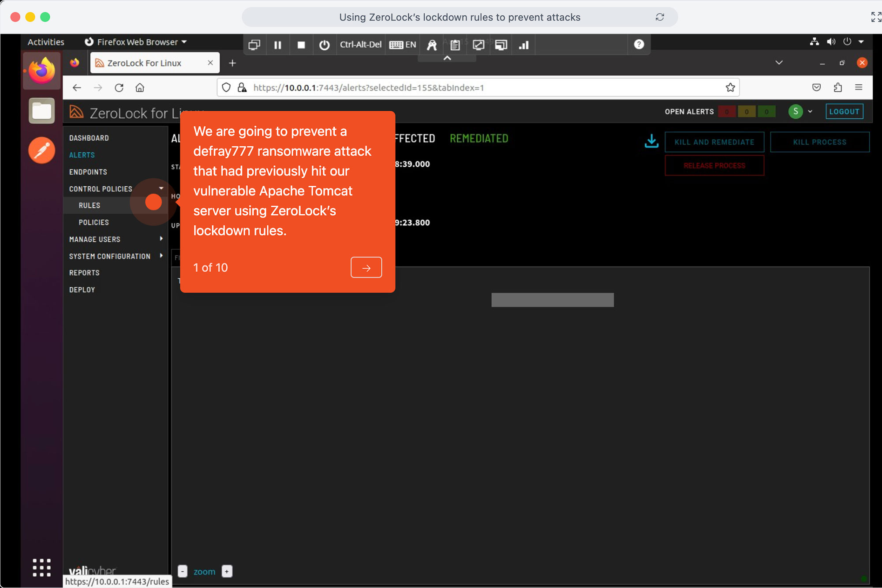Screen dimensions: 882x588
Task: Open the VM clipboard panel
Action: [454, 45]
